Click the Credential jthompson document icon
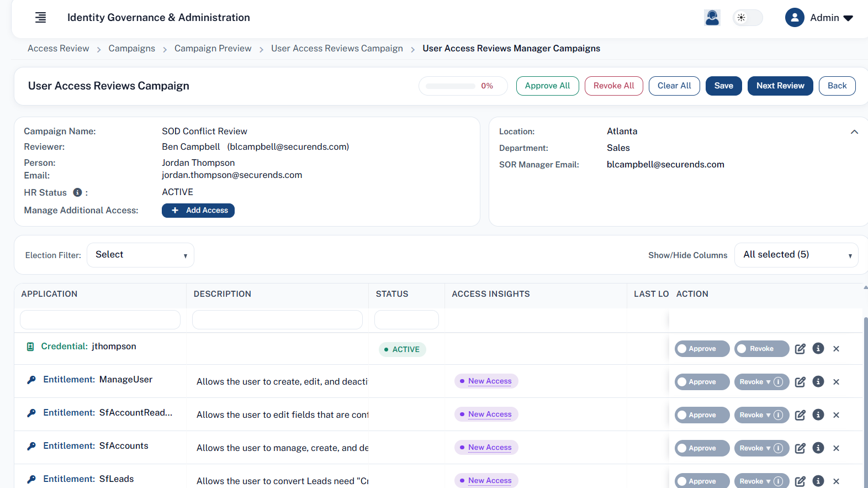Image resolution: width=868 pixels, height=488 pixels. (30, 347)
